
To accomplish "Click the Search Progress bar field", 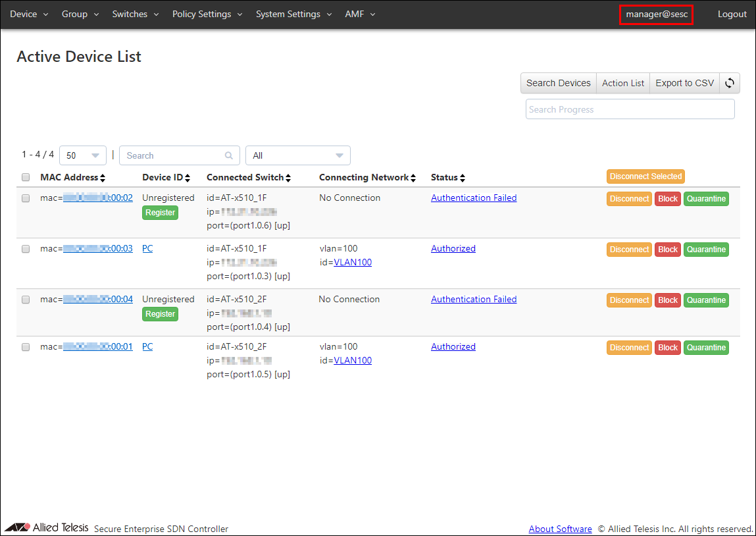I will point(630,109).
